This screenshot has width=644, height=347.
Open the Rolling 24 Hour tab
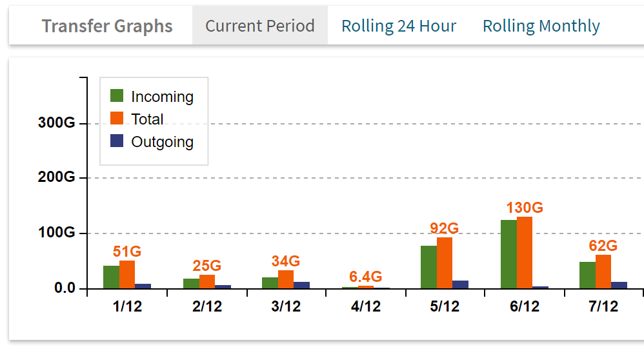click(399, 26)
